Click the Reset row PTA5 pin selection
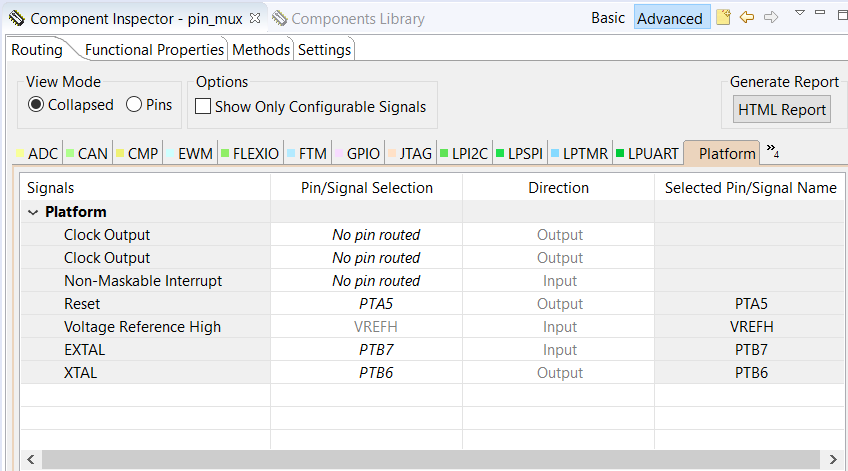This screenshot has height=471, width=848. [375, 304]
